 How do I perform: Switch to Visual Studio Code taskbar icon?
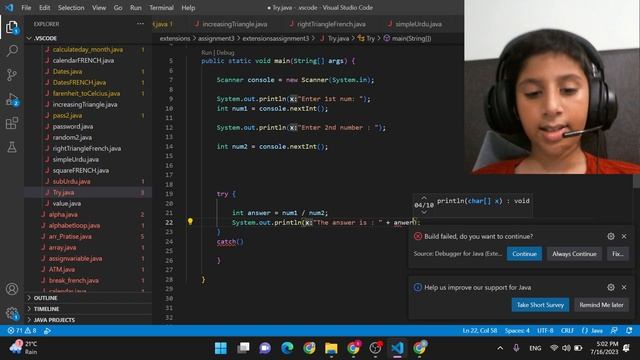click(397, 348)
